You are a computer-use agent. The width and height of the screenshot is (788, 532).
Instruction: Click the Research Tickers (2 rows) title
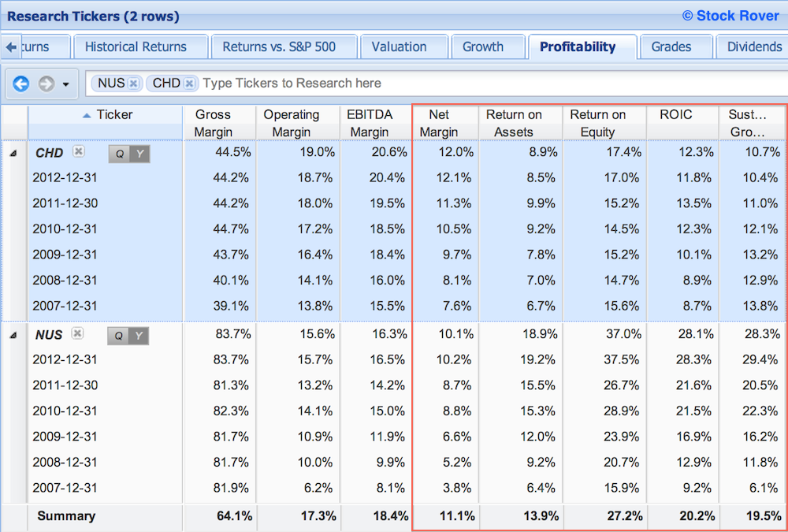point(93,16)
